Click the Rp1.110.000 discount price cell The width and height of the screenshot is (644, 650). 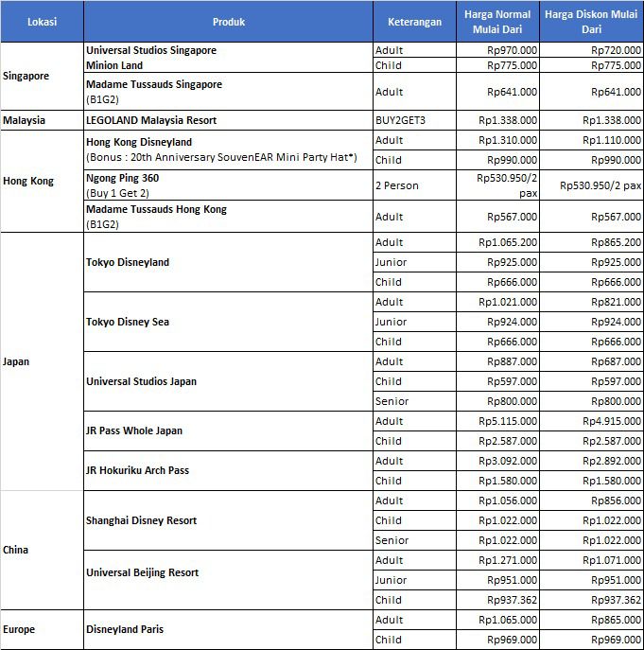(591, 140)
